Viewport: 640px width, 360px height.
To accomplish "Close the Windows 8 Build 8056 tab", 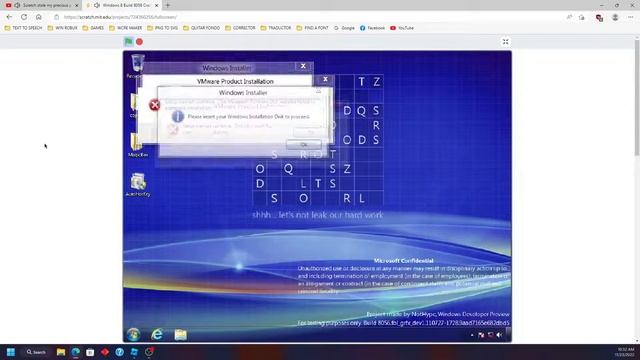I will [156, 5].
